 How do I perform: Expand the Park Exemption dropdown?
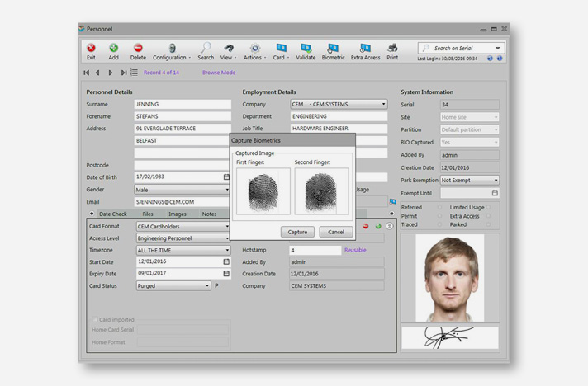[496, 180]
